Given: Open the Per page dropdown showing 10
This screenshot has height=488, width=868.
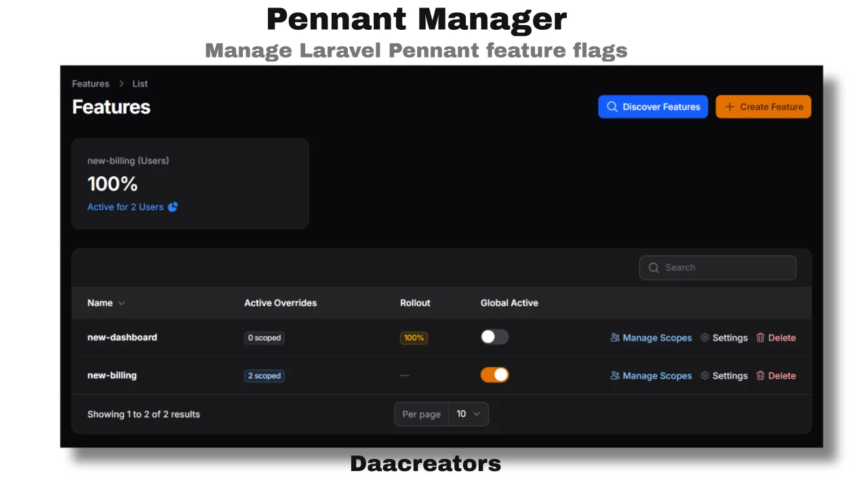Looking at the screenshot, I should click(x=469, y=414).
